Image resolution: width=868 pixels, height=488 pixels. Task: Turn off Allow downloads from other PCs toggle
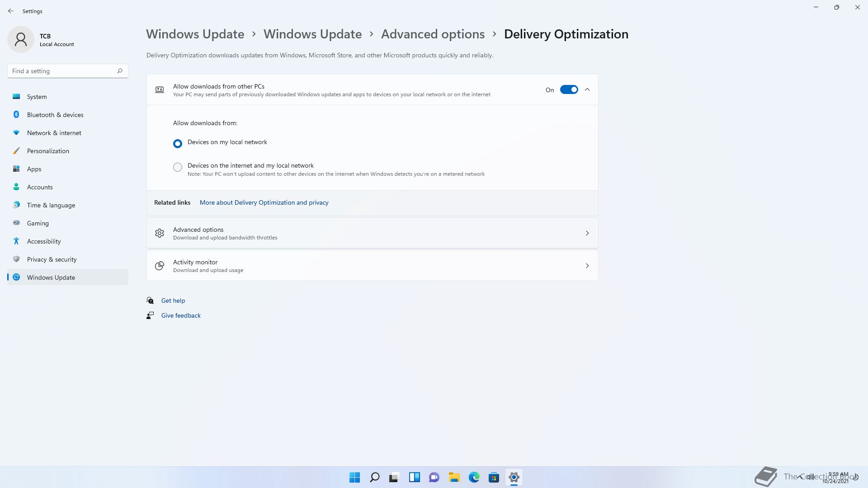pos(569,89)
